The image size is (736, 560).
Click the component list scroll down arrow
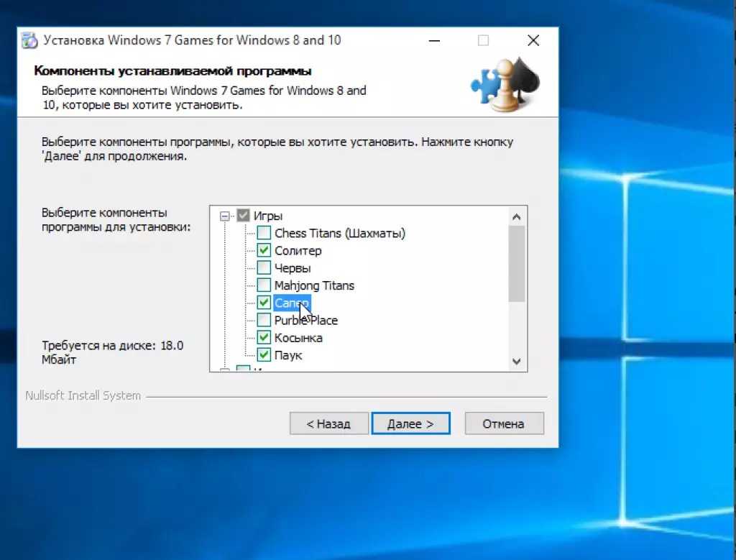click(516, 362)
